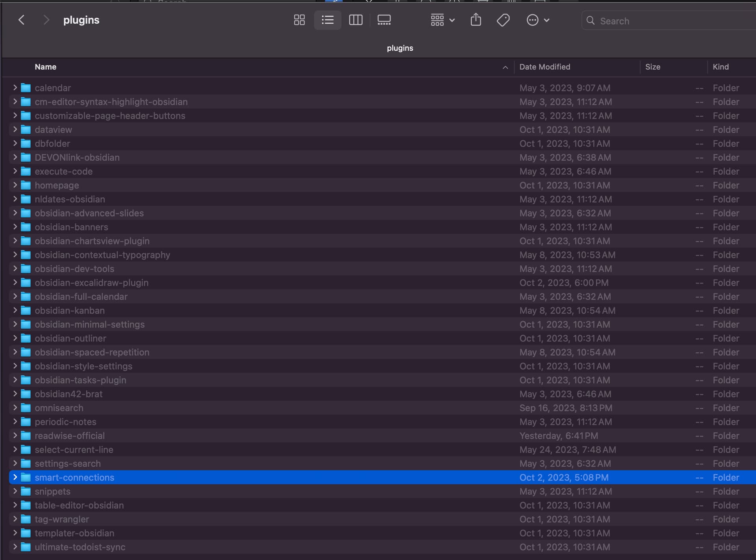756x560 pixels.
Task: Open the ellipsis Action menu
Action: 538,20
